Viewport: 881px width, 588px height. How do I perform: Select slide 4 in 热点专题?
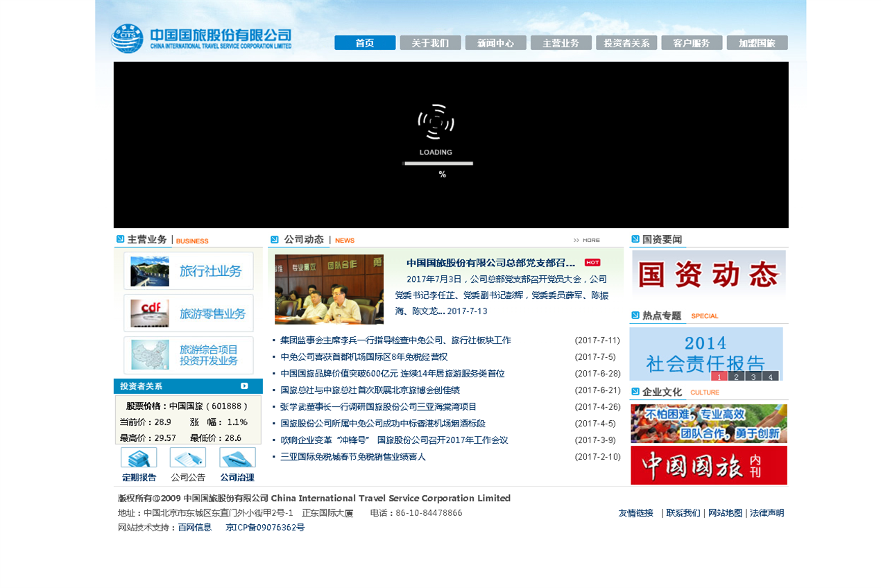pos(770,377)
